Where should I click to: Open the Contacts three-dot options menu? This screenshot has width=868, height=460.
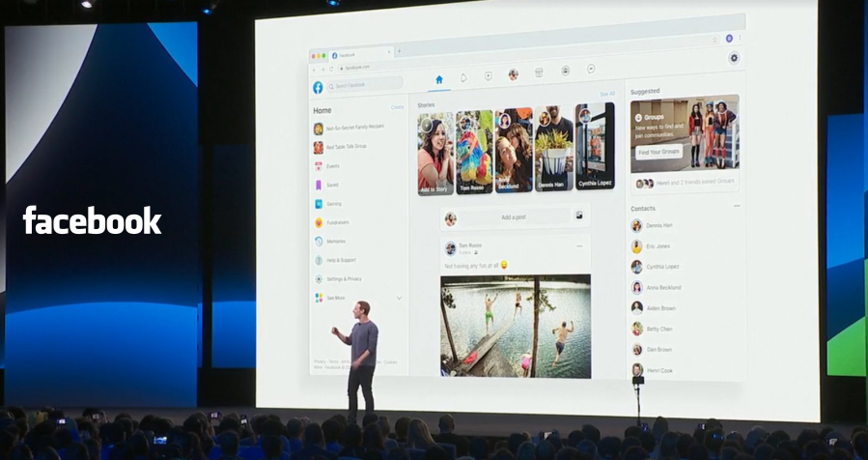tap(737, 206)
